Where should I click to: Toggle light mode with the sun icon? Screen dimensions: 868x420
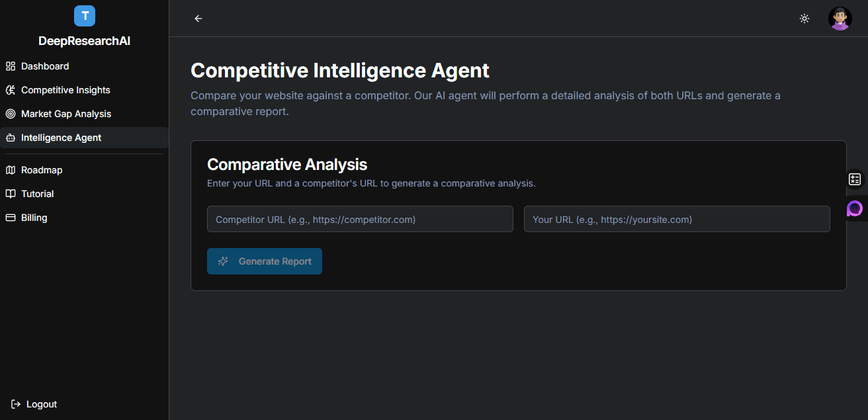click(804, 18)
